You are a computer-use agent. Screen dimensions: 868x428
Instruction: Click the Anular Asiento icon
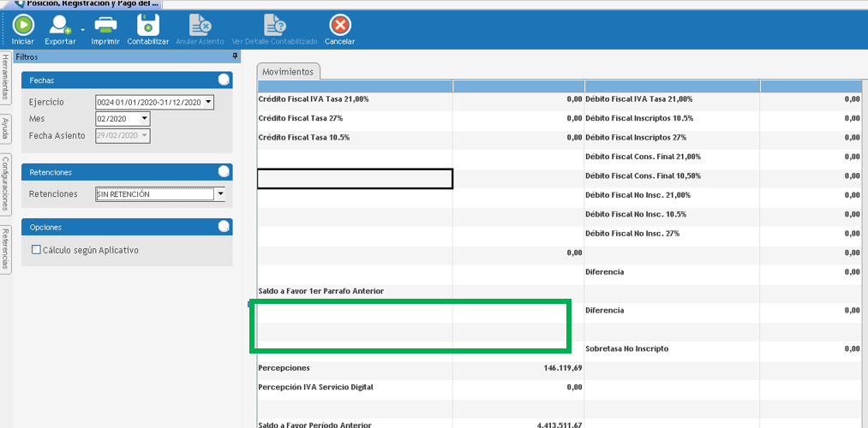click(x=200, y=25)
